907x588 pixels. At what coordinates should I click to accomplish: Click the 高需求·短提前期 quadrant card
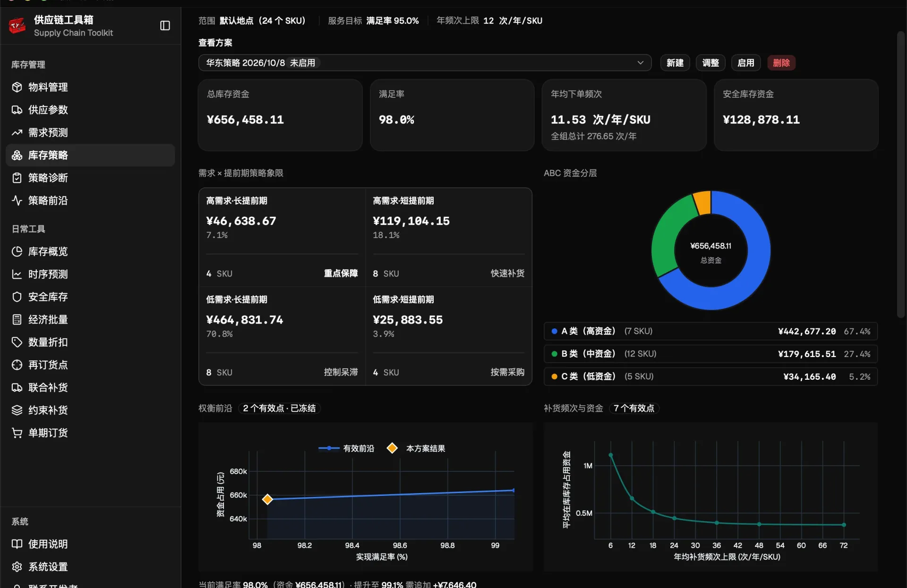(448, 237)
